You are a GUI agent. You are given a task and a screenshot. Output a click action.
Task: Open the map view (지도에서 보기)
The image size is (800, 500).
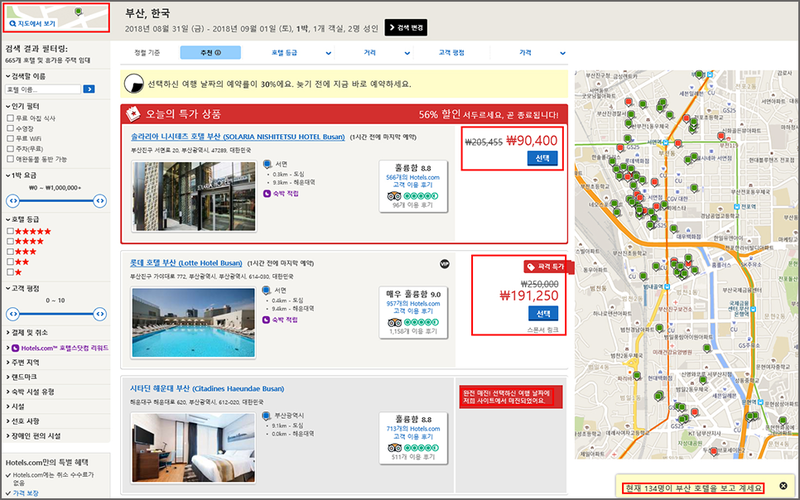(x=40, y=20)
